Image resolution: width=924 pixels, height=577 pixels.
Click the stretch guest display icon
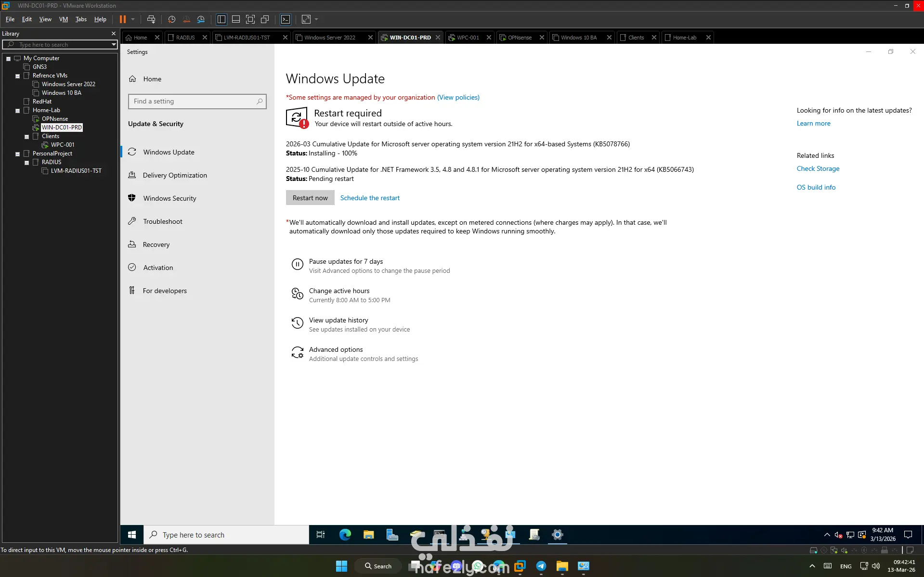click(x=306, y=19)
